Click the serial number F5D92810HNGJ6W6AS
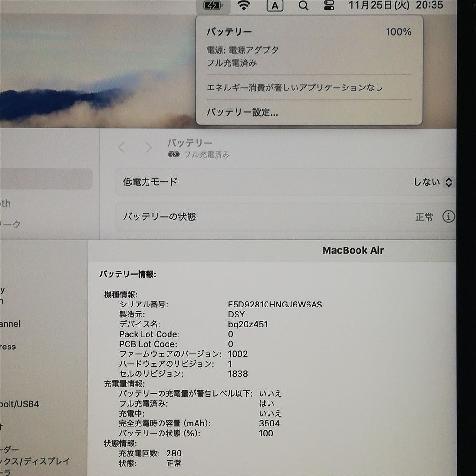 click(x=275, y=304)
